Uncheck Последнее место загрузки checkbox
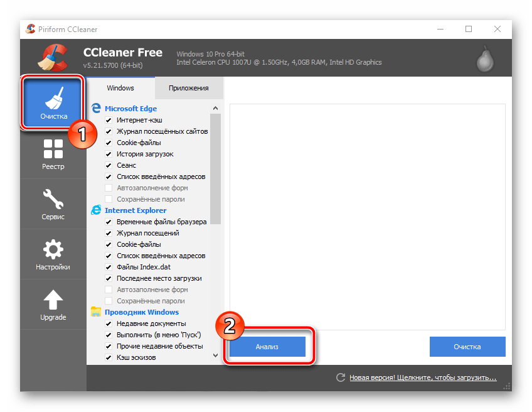Viewport: 532px width, 412px height. [109, 278]
